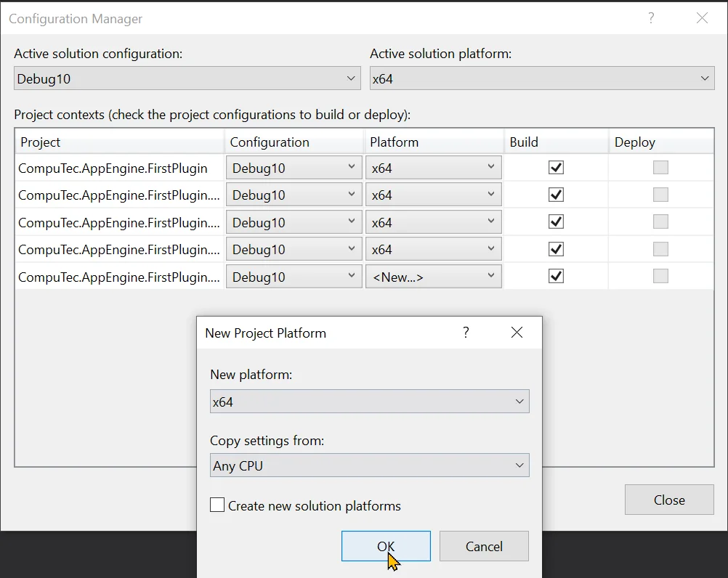Close the New Project Platform dialog
This screenshot has height=578, width=728.
click(517, 333)
